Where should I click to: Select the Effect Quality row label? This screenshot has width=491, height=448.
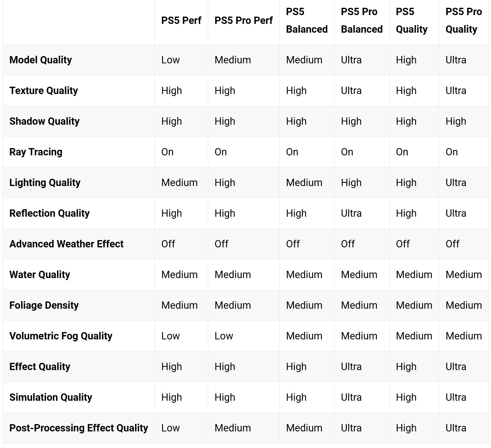tap(40, 367)
